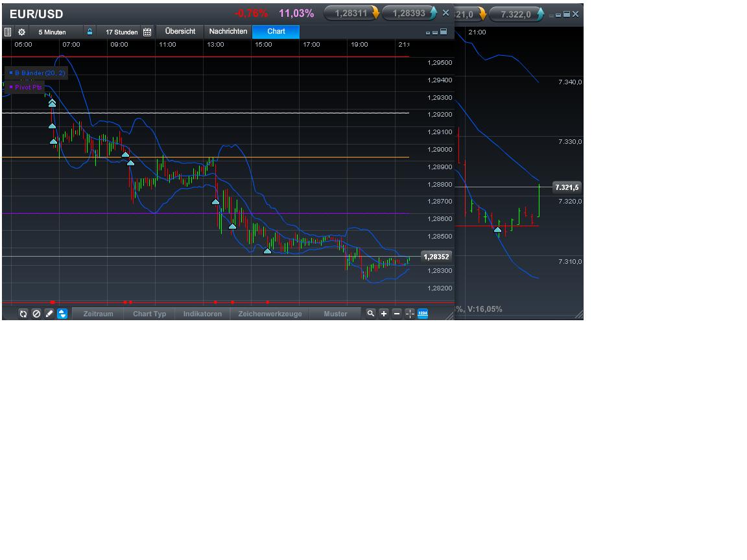Switch to the Nachrichten tab
Screen dimensions: 747x560
(227, 31)
